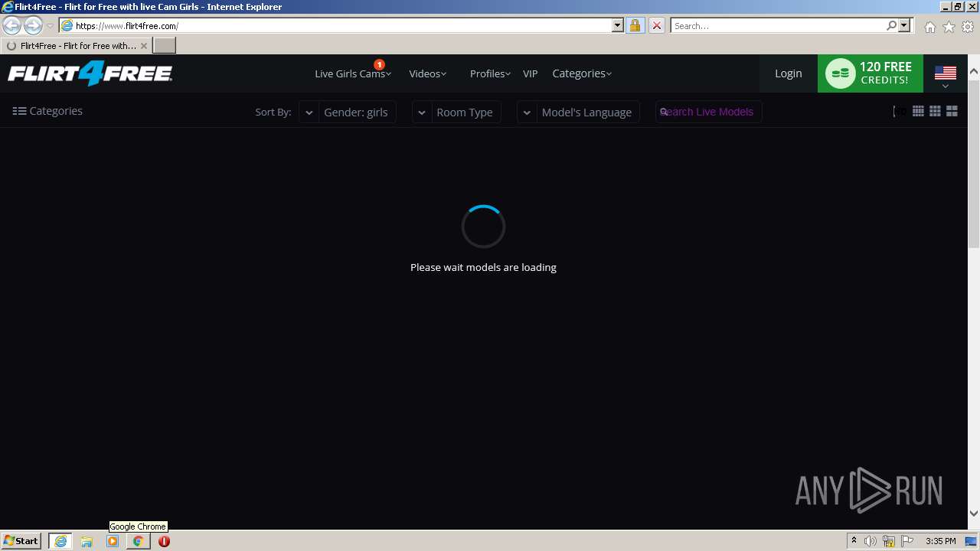Click the browser search box
The height and width of the screenshot is (551, 980).
778,25
